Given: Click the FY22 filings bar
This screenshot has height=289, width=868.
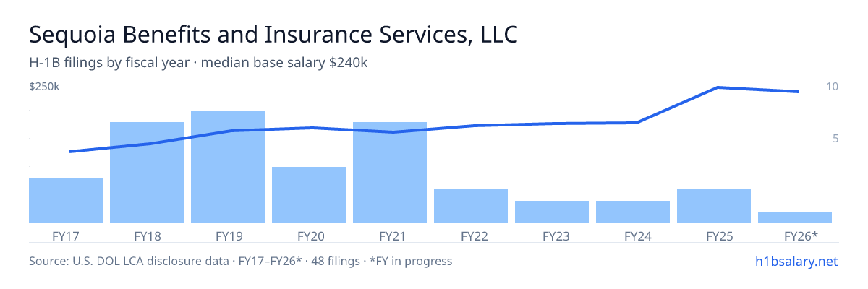Looking at the screenshot, I should (x=471, y=206).
